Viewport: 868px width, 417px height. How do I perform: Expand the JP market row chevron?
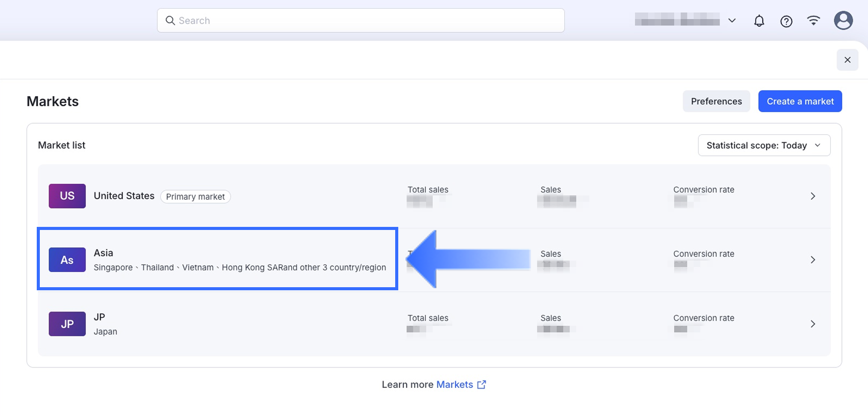pos(813,324)
